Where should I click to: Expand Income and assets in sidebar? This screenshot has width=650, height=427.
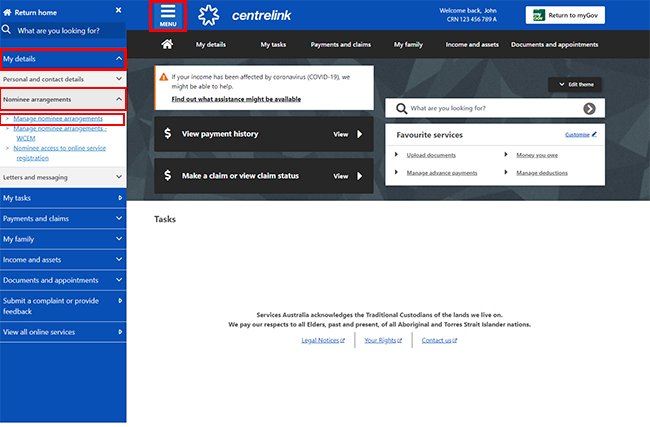tap(63, 260)
